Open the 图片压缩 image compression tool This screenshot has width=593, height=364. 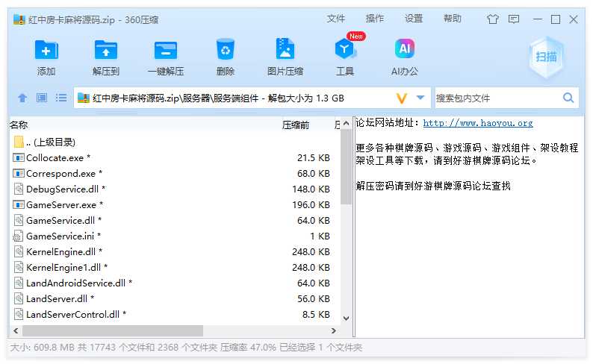coord(285,49)
